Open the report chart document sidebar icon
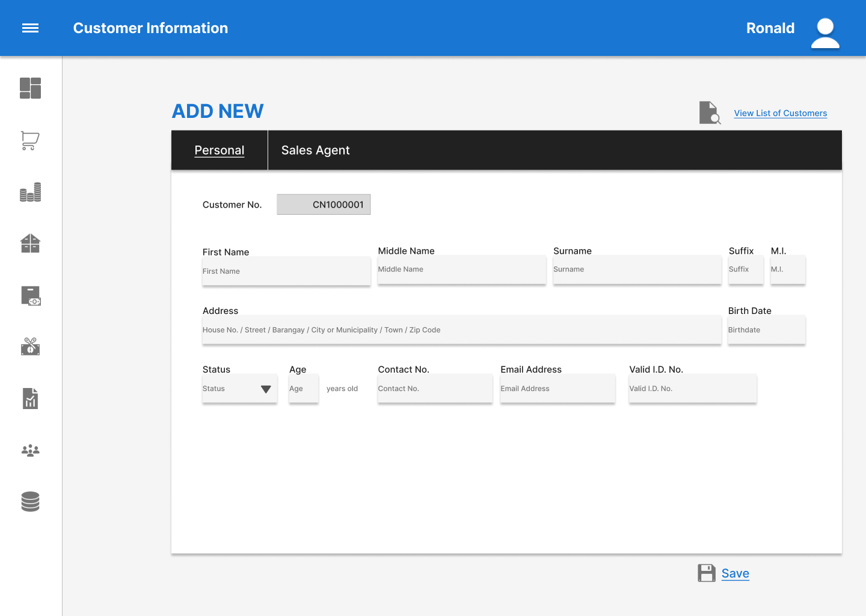Image resolution: width=866 pixels, height=616 pixels. (x=30, y=398)
